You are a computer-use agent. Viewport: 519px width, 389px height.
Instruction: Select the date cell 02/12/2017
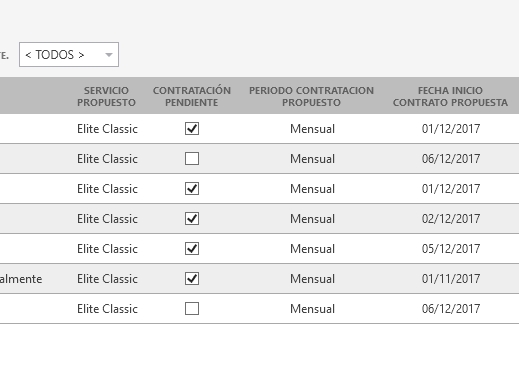click(451, 219)
